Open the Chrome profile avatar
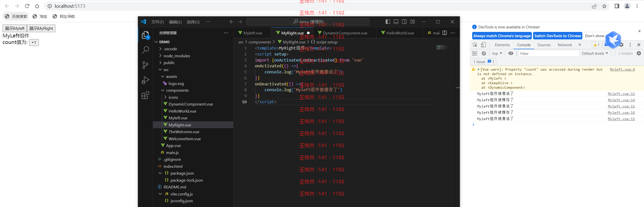 (x=627, y=6)
